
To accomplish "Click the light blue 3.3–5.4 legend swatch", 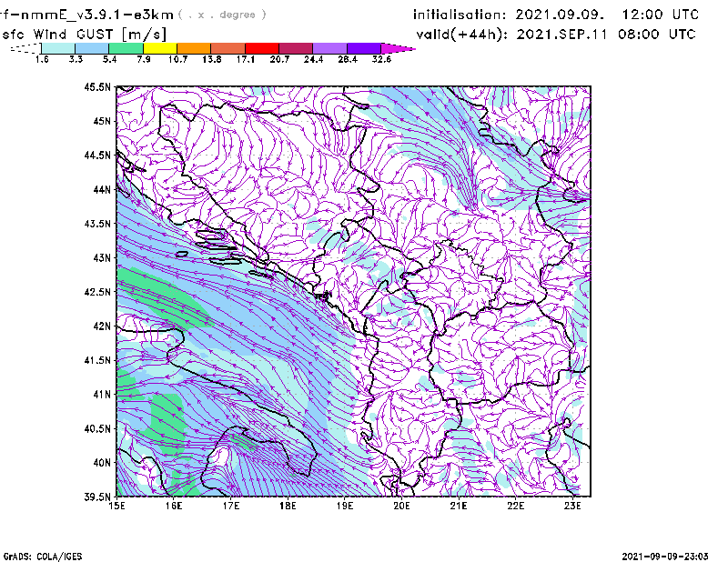I will click(92, 48).
